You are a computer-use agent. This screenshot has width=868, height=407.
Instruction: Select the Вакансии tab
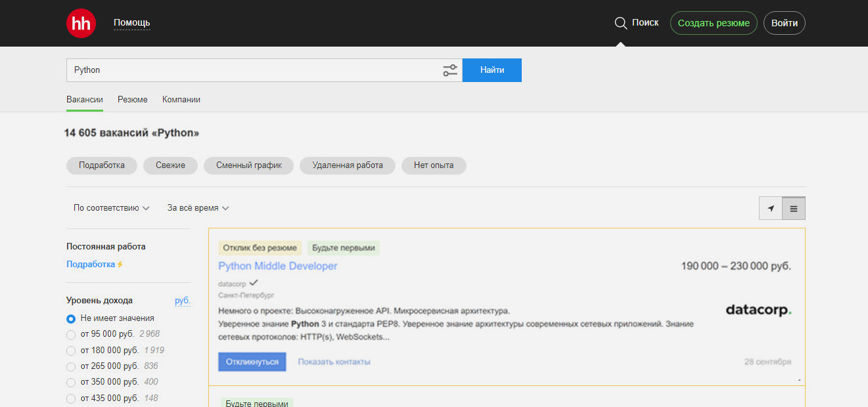pyautogui.click(x=85, y=100)
